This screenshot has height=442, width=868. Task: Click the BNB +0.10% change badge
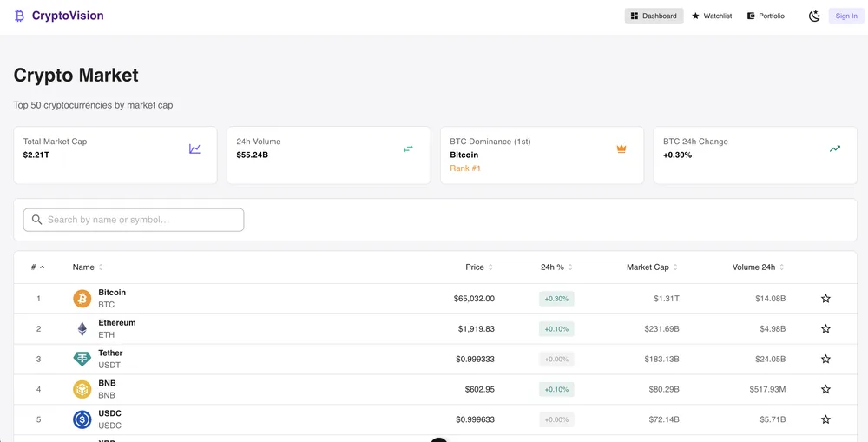[x=556, y=389]
